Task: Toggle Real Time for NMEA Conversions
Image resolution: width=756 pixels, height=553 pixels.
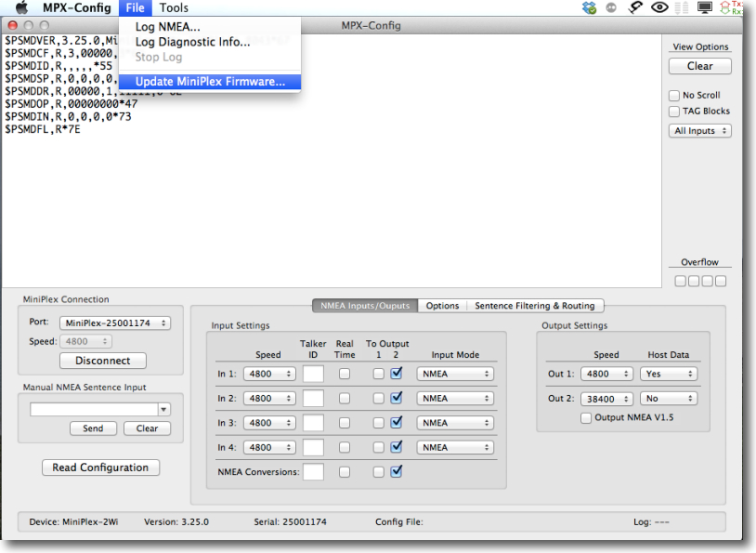Action: point(345,472)
